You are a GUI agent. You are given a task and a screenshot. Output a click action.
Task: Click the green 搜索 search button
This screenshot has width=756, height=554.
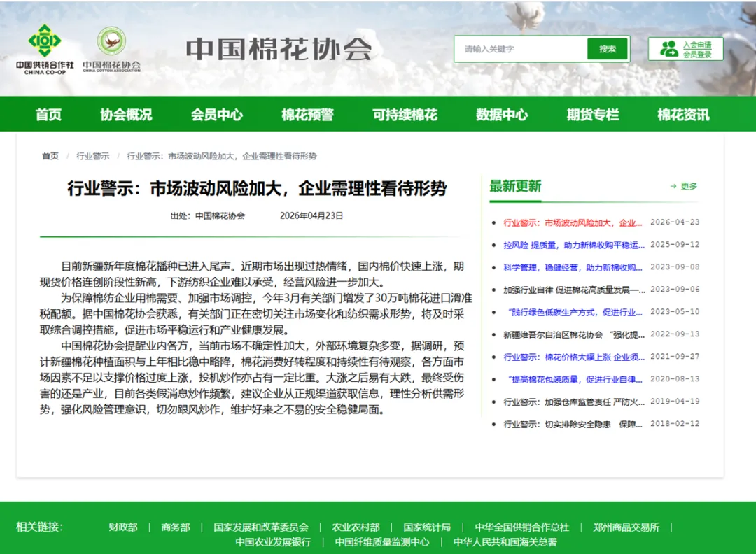(608, 49)
